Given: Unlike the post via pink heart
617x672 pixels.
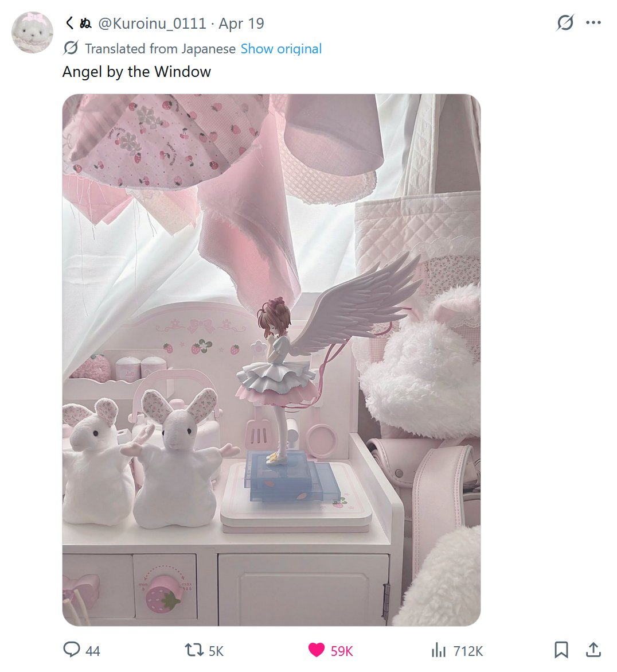Looking at the screenshot, I should (317, 650).
